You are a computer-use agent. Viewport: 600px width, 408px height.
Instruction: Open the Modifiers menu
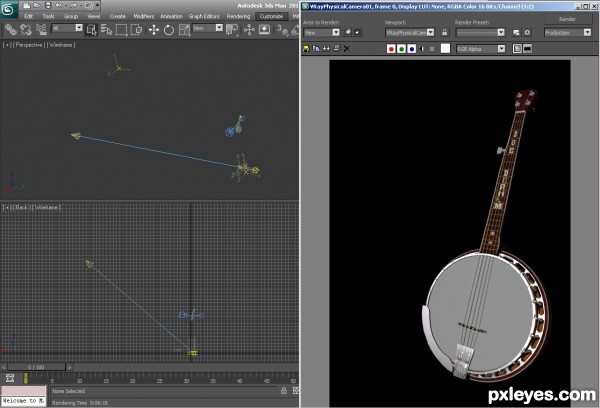click(143, 16)
